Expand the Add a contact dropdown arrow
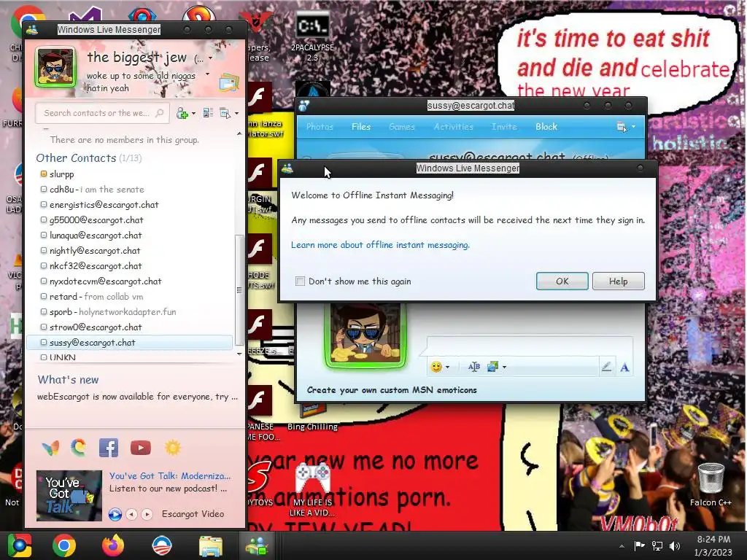Image resolution: width=747 pixels, height=560 pixels. point(193,113)
